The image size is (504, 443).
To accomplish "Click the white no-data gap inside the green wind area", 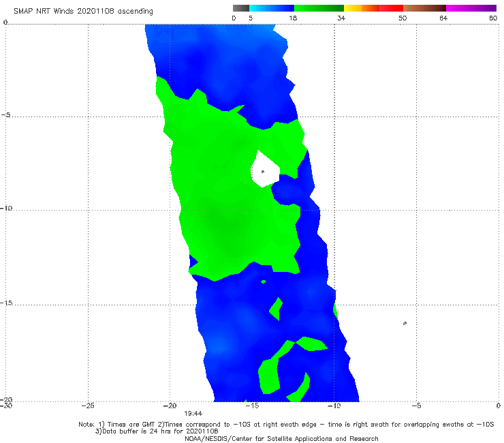I will pyautogui.click(x=265, y=169).
